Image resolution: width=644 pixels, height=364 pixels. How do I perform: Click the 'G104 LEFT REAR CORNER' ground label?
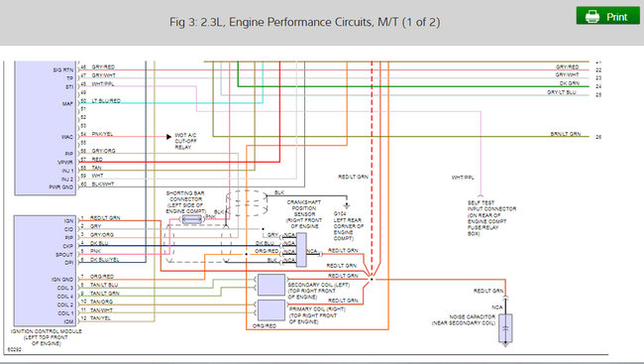349,226
